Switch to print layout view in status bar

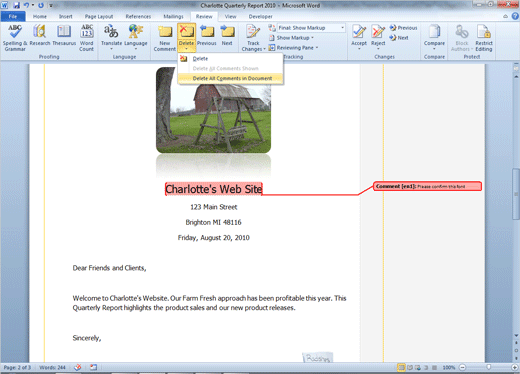coord(401,367)
